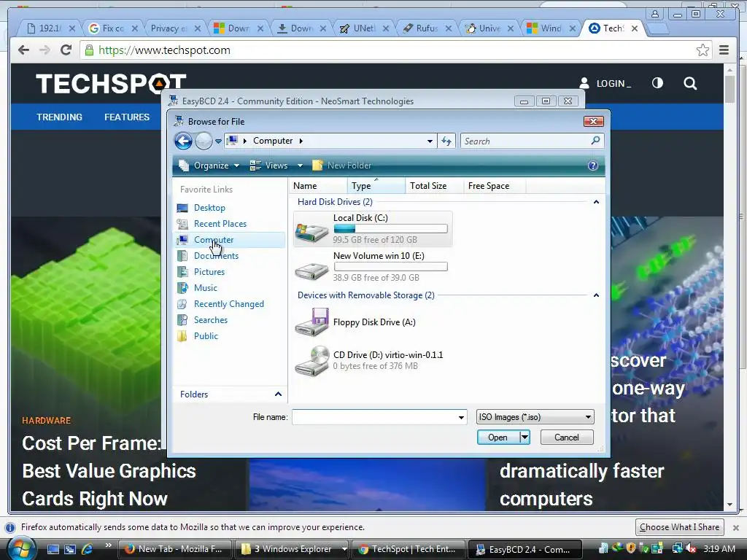Click Internet Explorer quick launch icon
The image size is (747, 560).
click(x=88, y=549)
